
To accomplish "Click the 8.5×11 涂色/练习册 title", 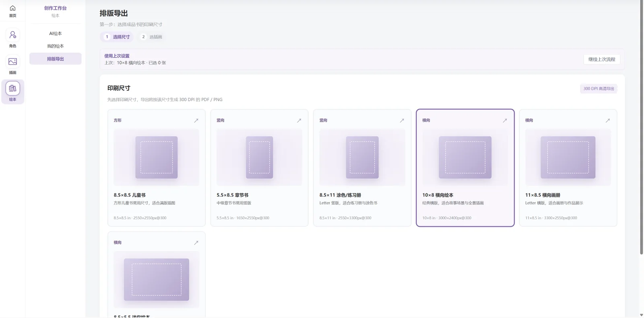I will pyautogui.click(x=340, y=195).
